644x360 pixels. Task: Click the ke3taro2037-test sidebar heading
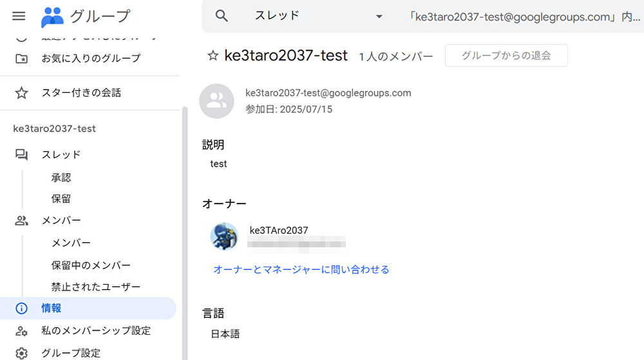tap(54, 129)
